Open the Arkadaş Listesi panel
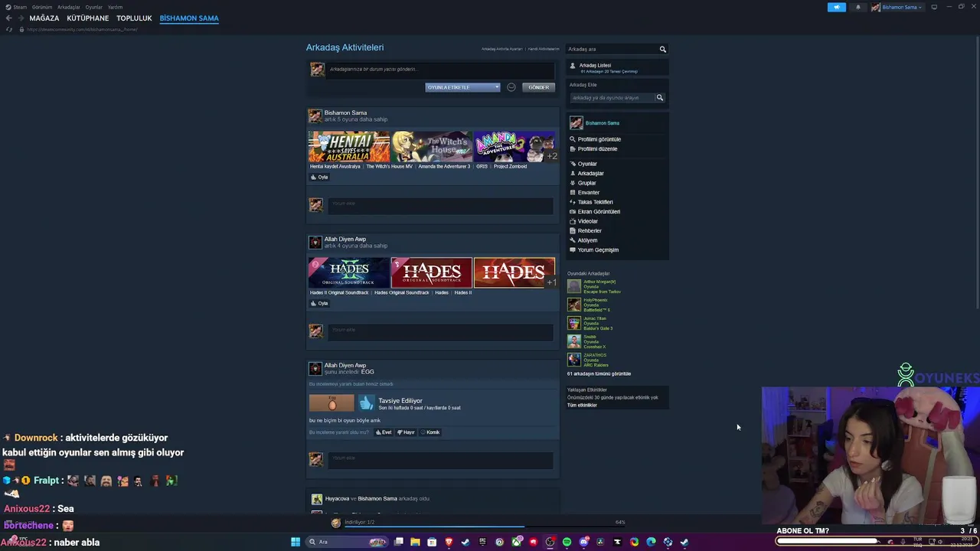 point(617,68)
